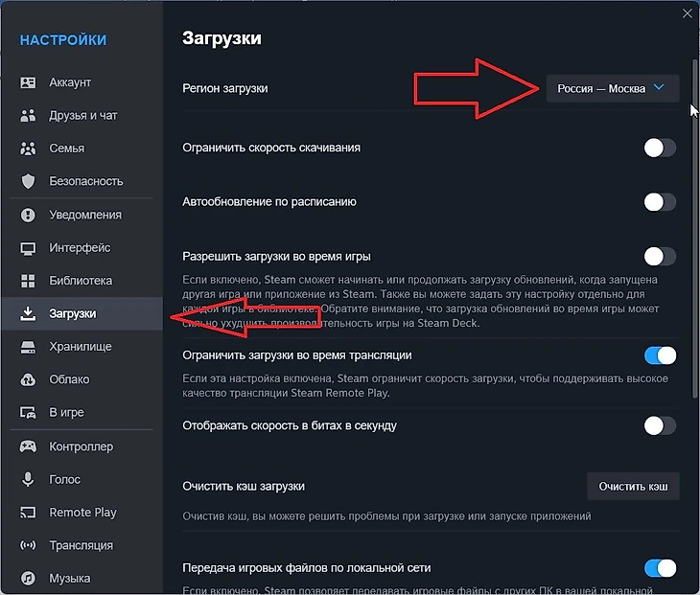Click the Controller gamepad icon

(x=29, y=446)
